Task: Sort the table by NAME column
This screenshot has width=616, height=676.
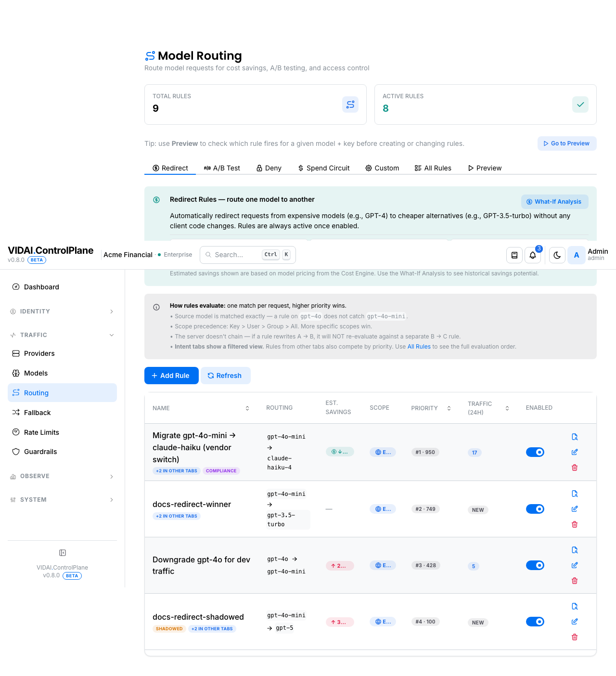Action: point(201,408)
